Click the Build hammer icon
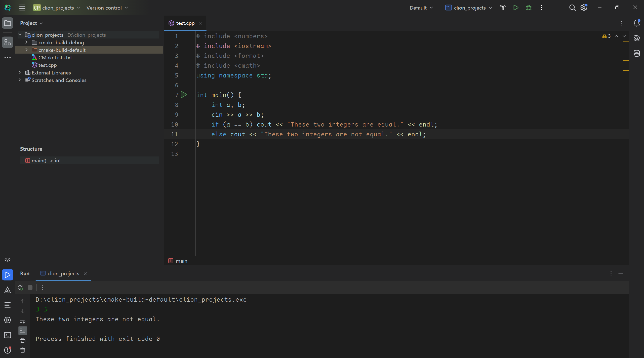Screen dimensions: 644x358 click(x=503, y=8)
